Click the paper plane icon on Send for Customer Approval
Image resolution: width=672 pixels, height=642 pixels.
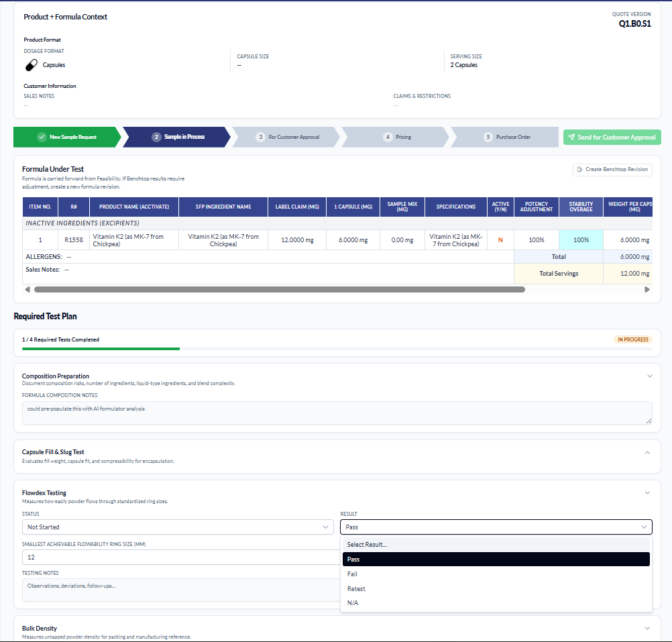tap(571, 137)
